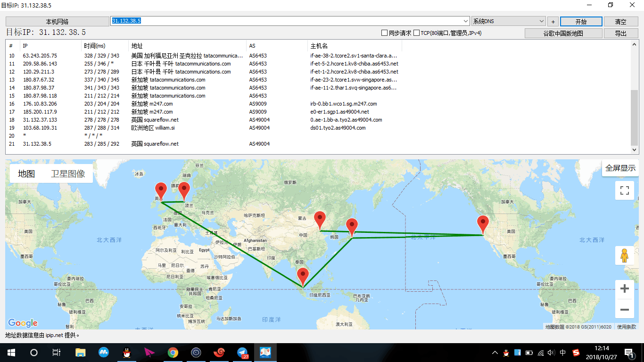This screenshot has width=644, height=362.
Task: Sort by the 主机名 column header
Action: click(355, 46)
